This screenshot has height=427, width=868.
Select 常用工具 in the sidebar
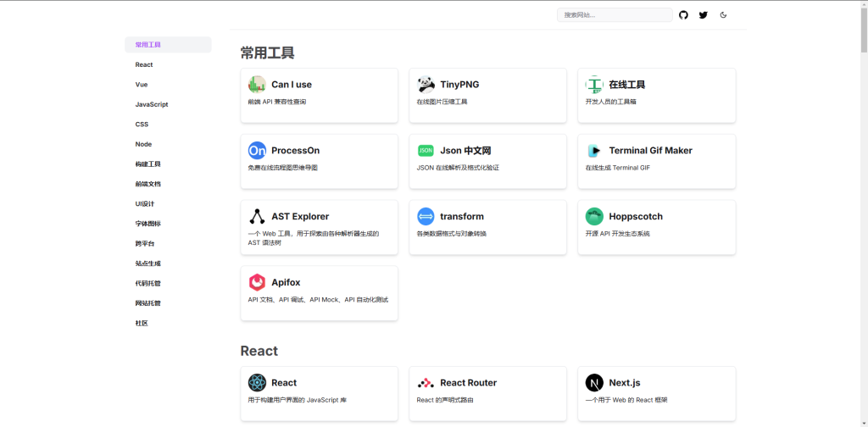169,45
